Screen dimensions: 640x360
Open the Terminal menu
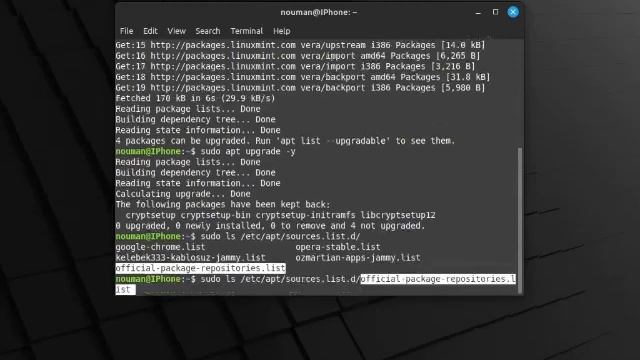click(247, 31)
